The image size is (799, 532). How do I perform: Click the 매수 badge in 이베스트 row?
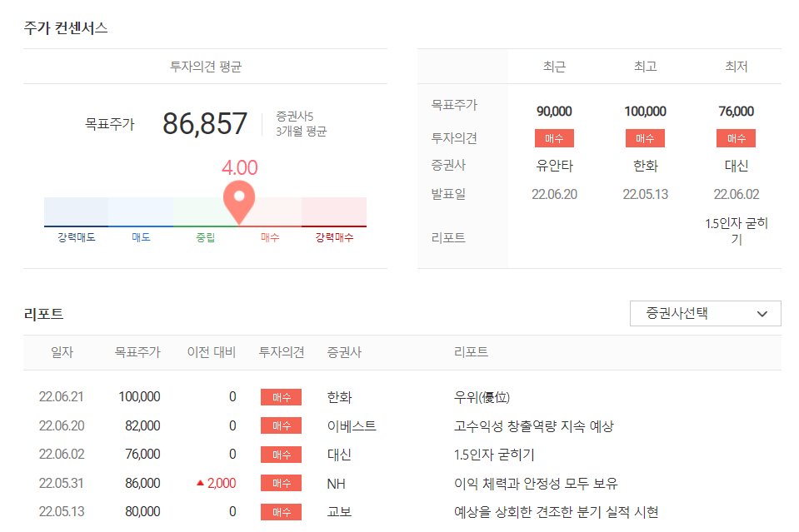(x=281, y=425)
